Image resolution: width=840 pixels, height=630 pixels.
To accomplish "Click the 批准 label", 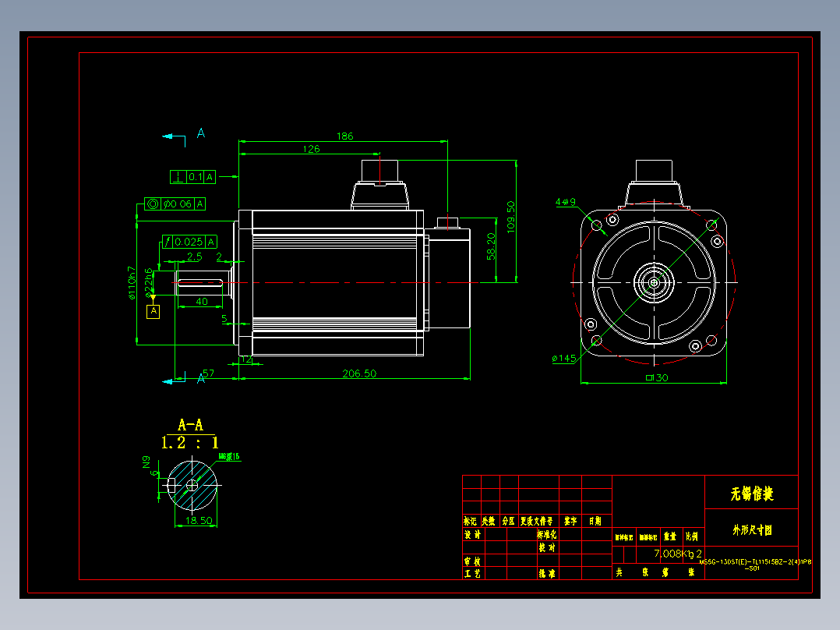I will point(547,574).
